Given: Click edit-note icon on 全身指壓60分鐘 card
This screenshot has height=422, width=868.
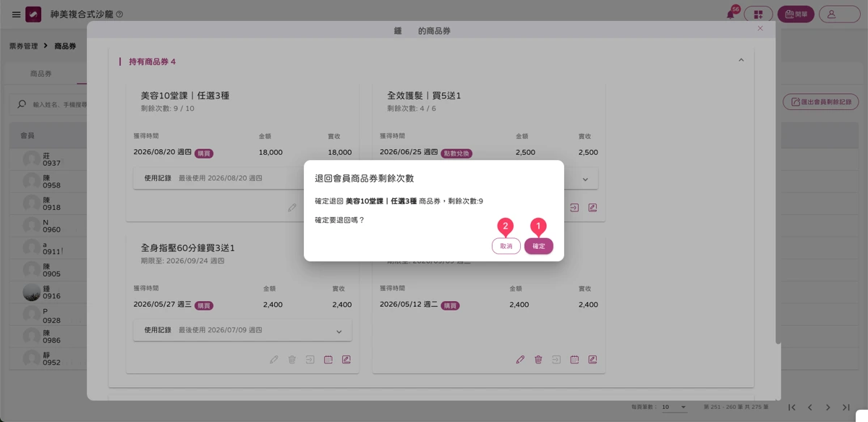Looking at the screenshot, I should 346,360.
